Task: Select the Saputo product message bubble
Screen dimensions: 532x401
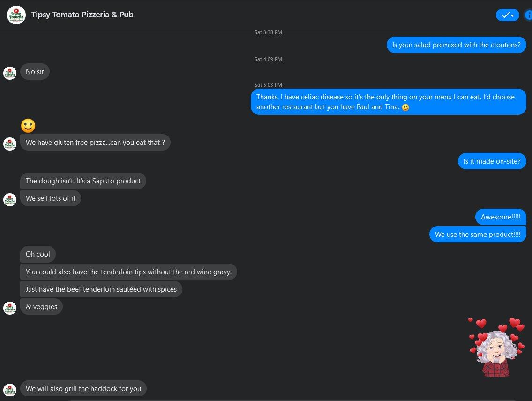Action: tap(83, 181)
